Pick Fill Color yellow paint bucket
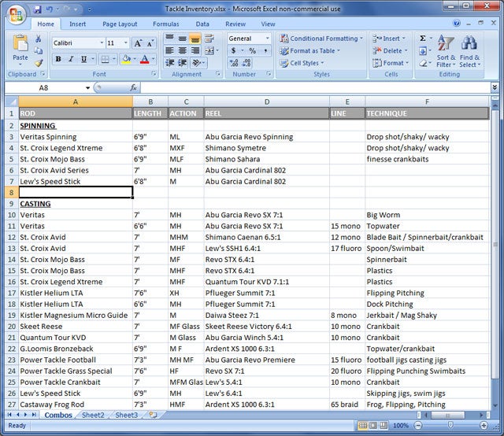Viewport: 504px width, 436px height. (126, 59)
